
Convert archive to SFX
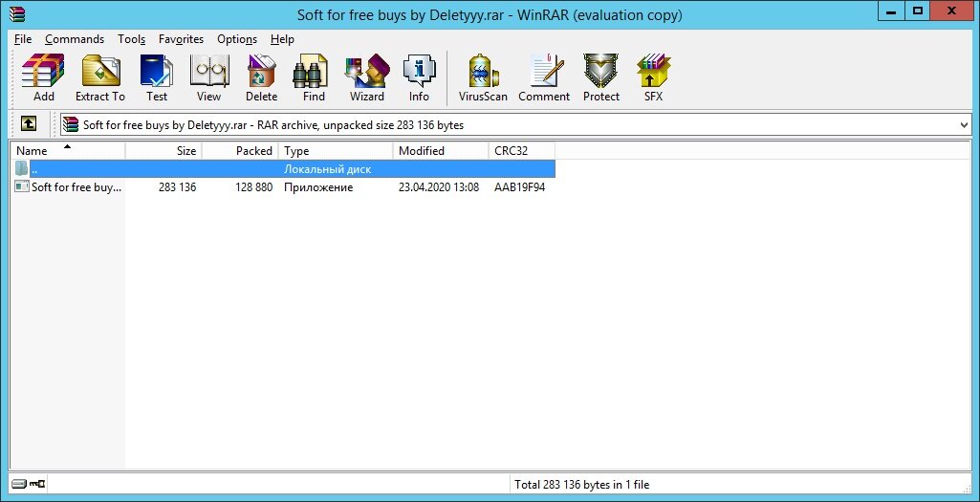point(653,77)
